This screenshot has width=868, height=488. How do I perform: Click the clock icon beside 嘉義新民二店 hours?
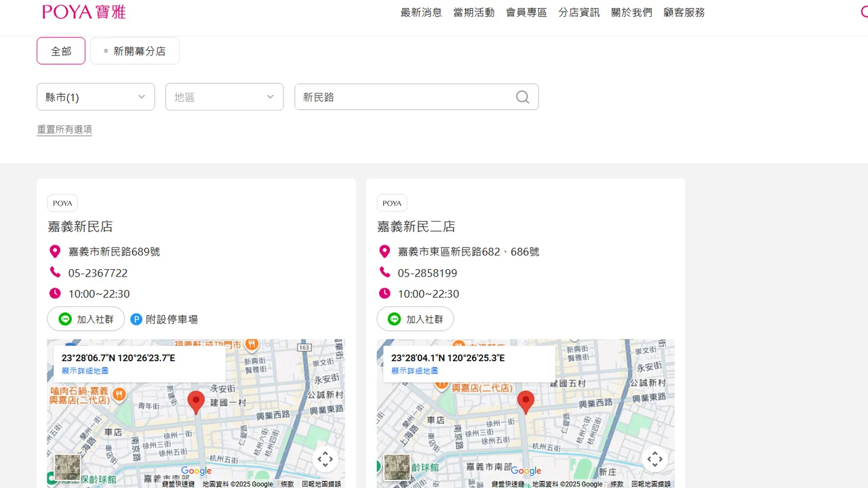point(384,293)
